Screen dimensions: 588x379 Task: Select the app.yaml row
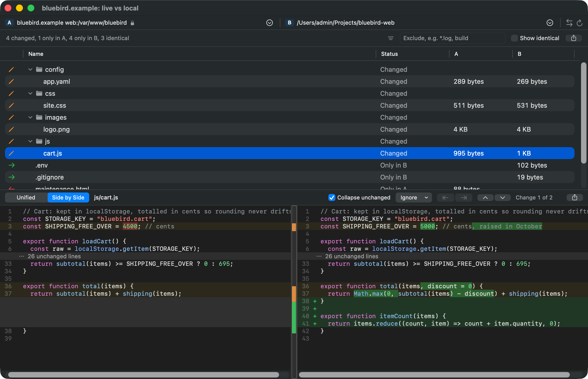290,81
